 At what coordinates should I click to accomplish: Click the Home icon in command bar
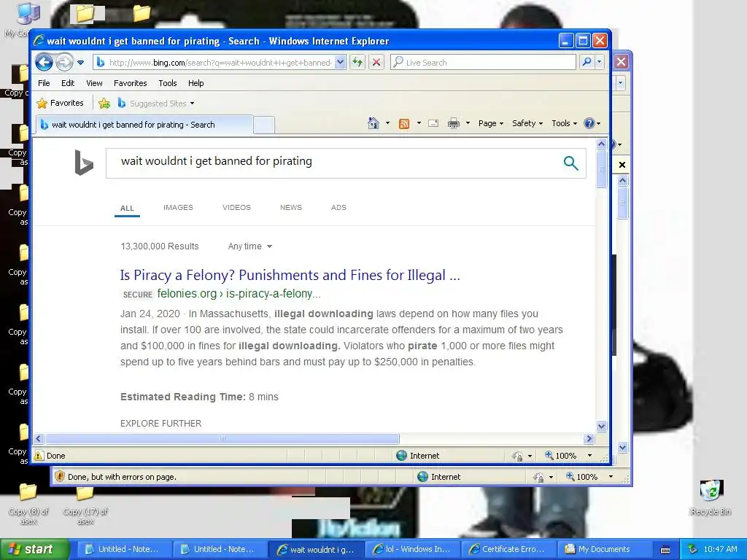pos(373,123)
